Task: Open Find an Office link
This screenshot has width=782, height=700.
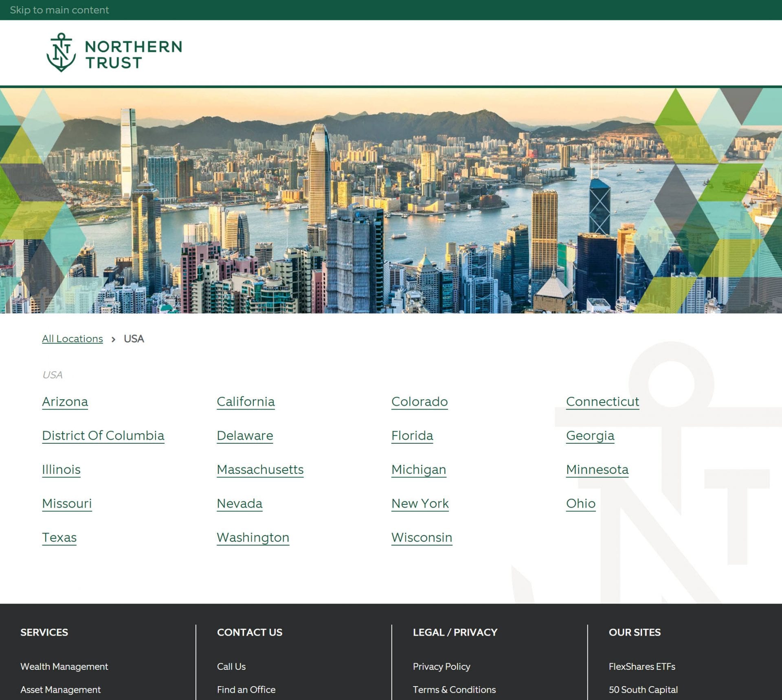Action: 246,689
